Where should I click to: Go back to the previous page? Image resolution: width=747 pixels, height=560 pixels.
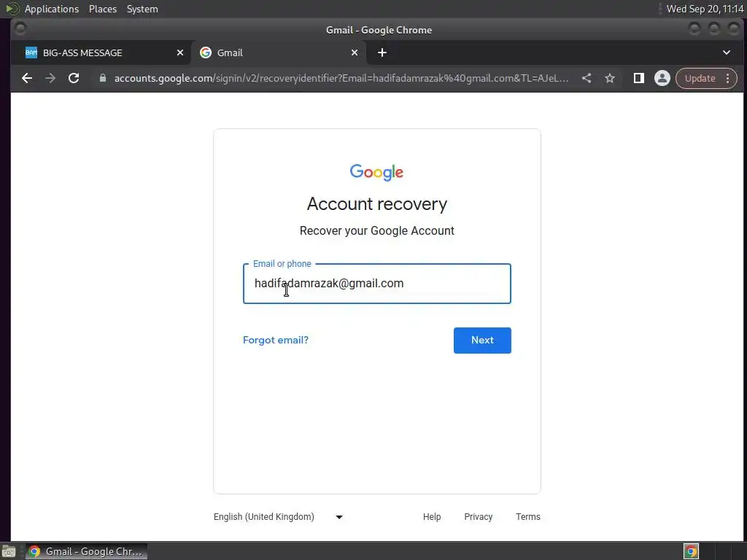point(27,78)
